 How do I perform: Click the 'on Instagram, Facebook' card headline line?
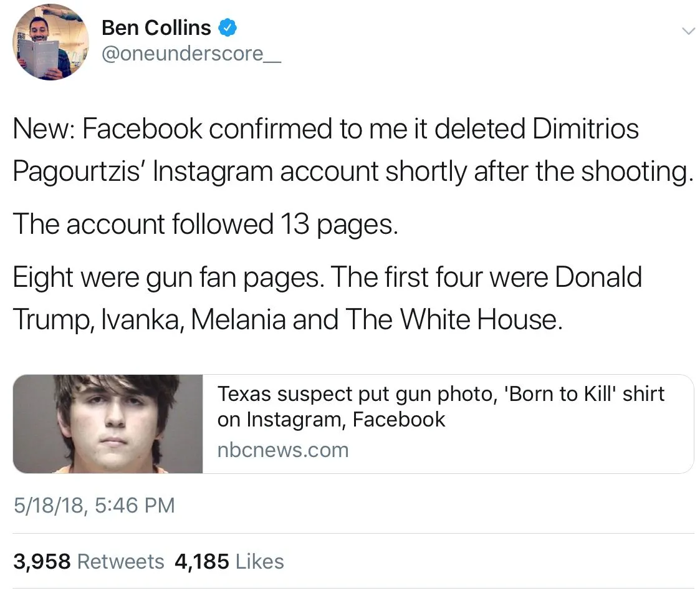[331, 420]
